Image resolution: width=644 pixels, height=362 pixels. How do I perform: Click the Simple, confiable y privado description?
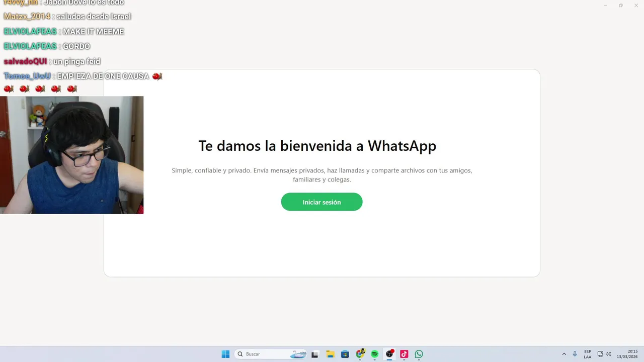click(322, 175)
